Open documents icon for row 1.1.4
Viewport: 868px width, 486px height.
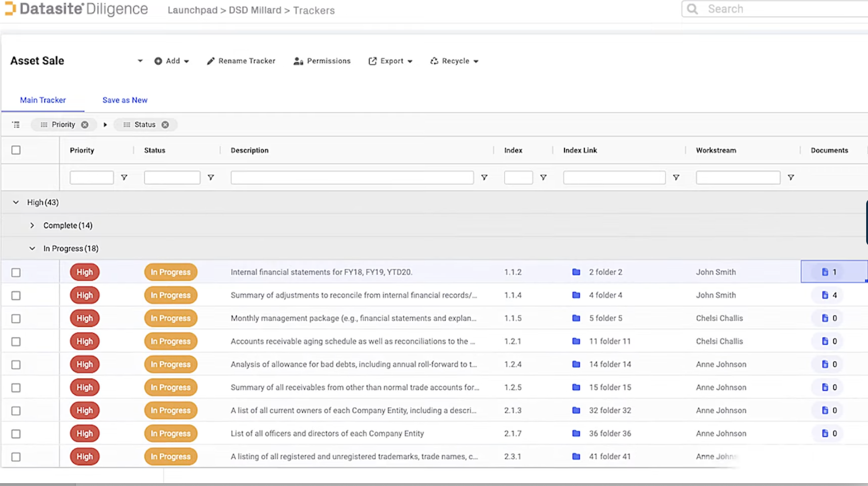(825, 295)
